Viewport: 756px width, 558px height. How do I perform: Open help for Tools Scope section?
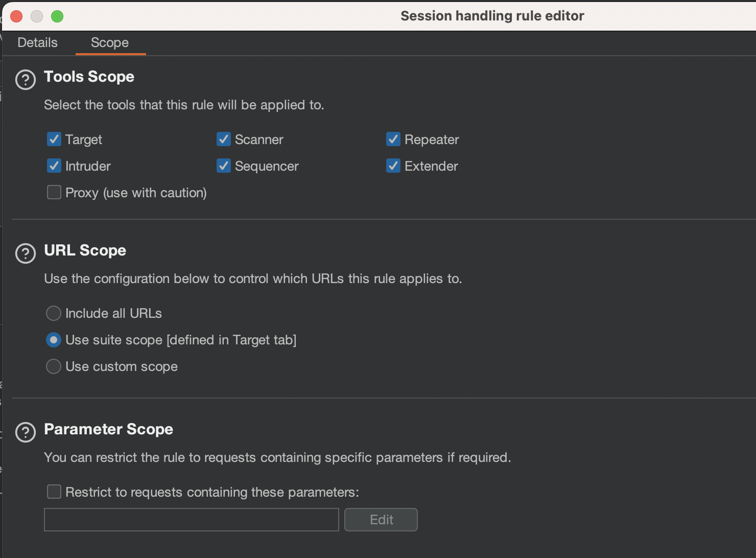tap(26, 80)
